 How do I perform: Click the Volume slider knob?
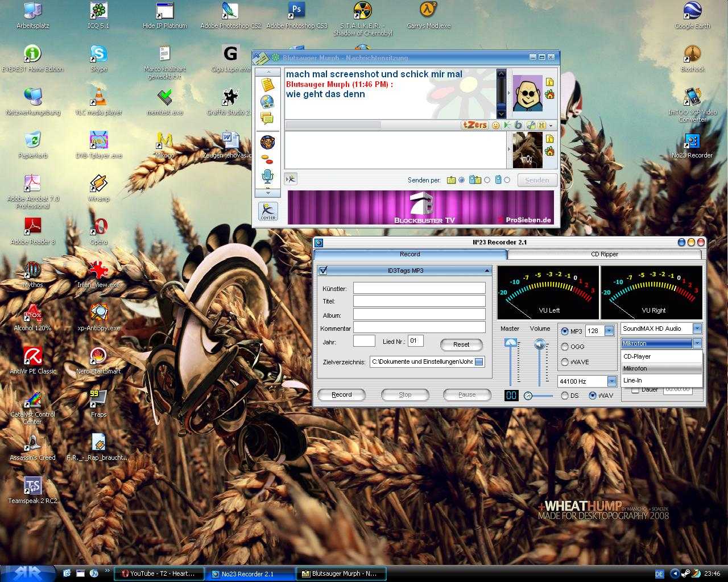tap(539, 344)
